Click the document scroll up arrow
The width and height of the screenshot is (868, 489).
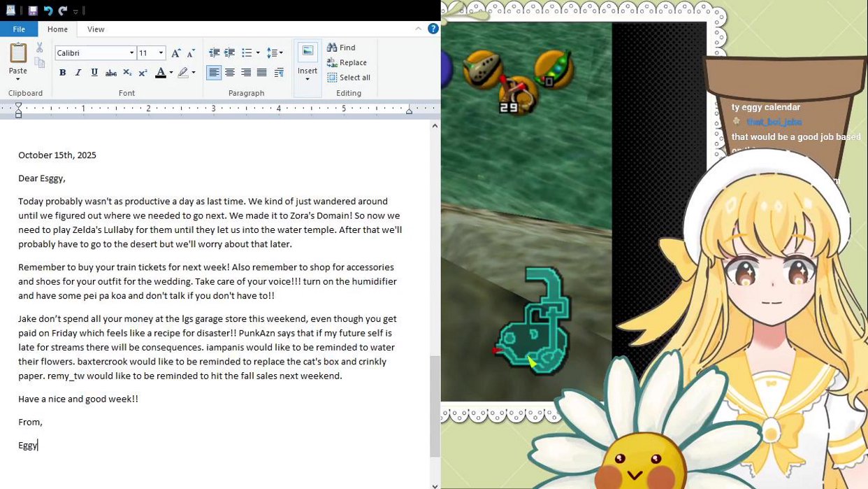[435, 126]
